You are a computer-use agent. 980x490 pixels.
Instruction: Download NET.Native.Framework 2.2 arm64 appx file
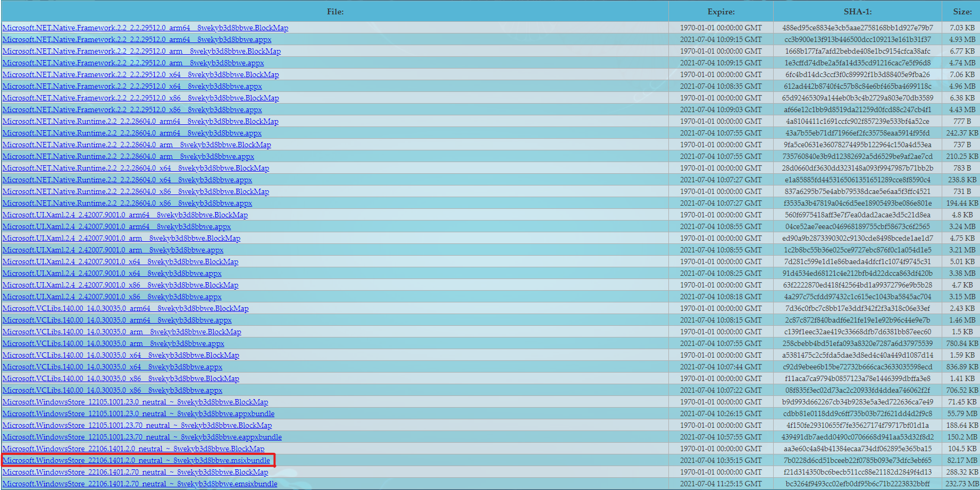point(137,39)
